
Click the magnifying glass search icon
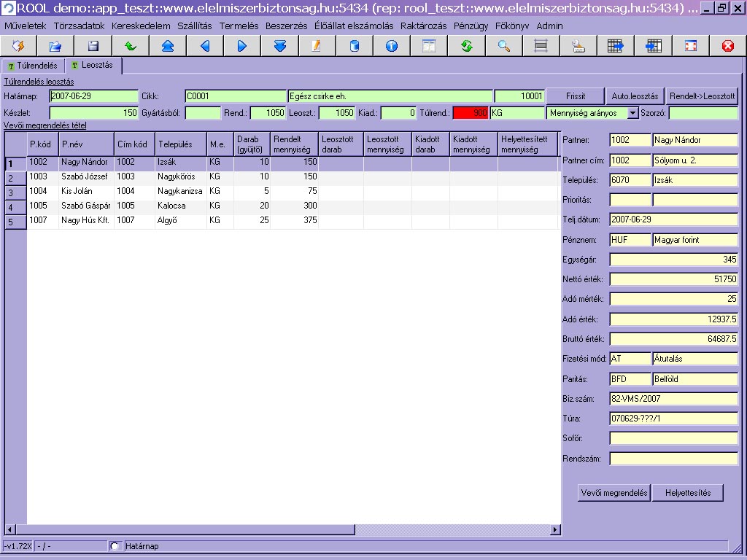point(503,46)
